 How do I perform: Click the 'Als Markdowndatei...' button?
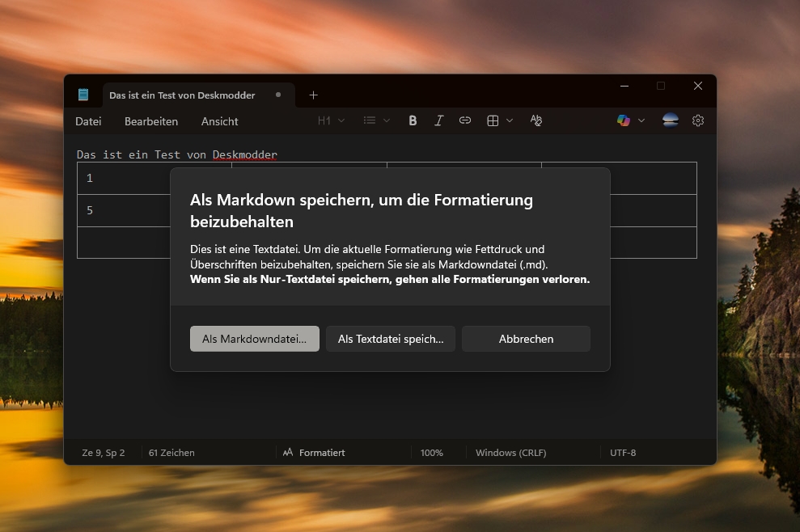click(255, 339)
